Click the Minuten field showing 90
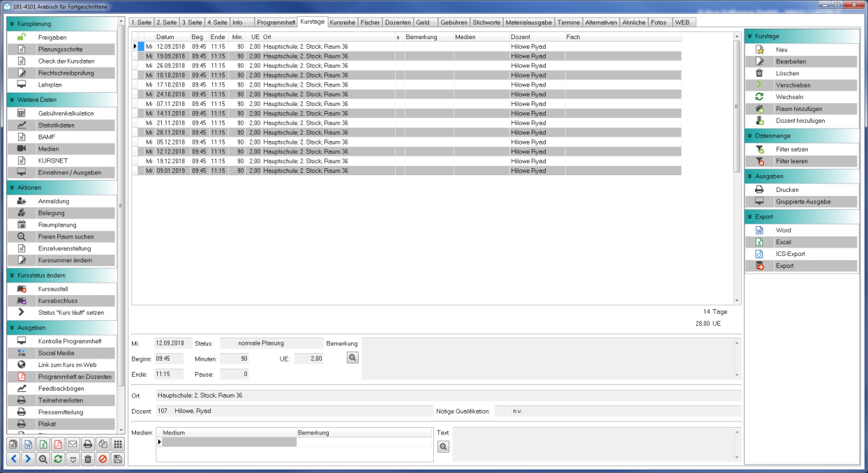Screen dimensions: 868x473 234,359
